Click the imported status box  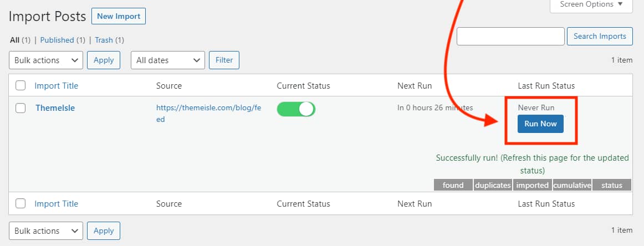(532, 185)
